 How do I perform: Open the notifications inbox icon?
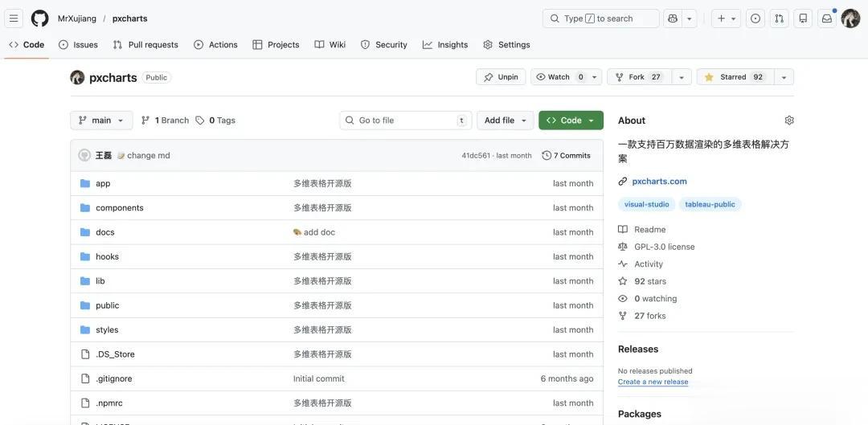click(827, 18)
